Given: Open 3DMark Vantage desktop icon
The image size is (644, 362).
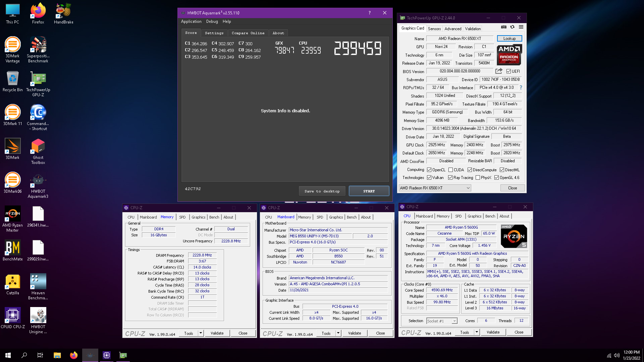Looking at the screenshot, I should click(x=12, y=50).
